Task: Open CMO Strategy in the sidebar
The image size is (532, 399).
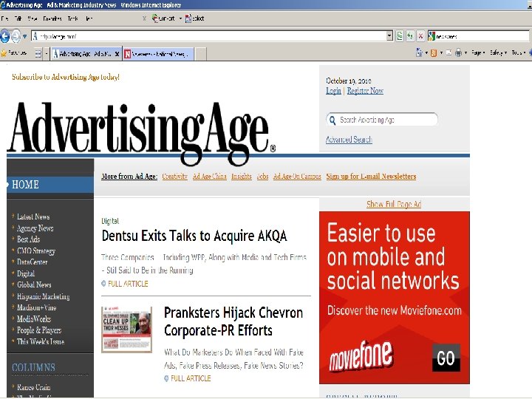Action: click(36, 251)
